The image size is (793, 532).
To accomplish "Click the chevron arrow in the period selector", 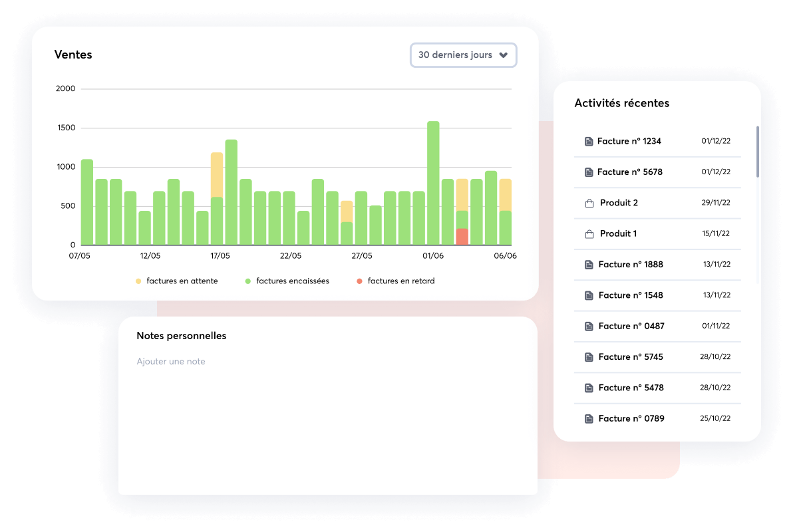I will point(504,55).
